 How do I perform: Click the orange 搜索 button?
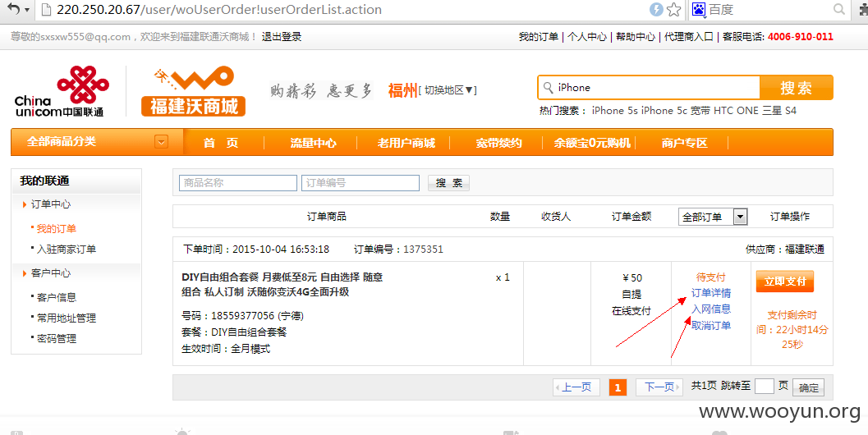point(796,88)
